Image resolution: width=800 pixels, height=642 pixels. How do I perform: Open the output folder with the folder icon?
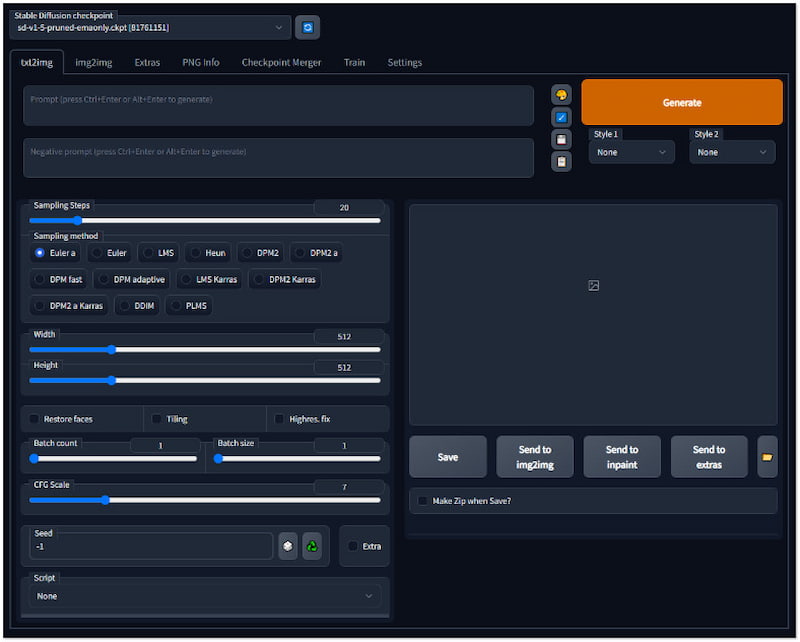click(x=767, y=457)
